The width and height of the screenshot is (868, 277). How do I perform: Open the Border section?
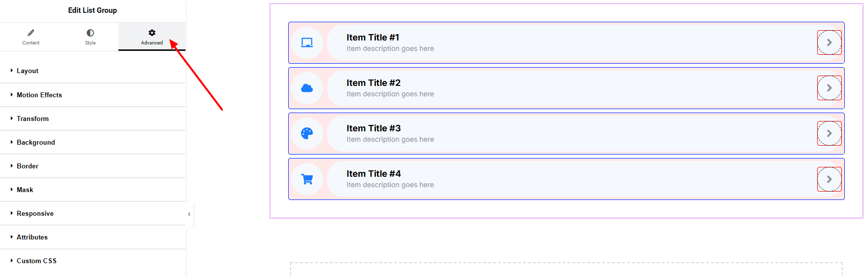coord(28,166)
